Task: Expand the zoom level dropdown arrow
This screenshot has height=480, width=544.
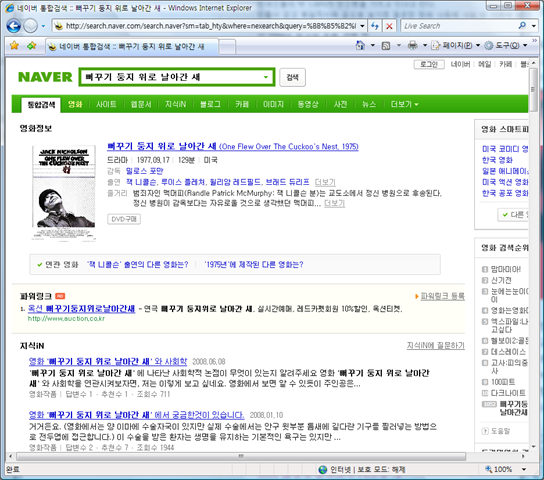Action: (x=524, y=470)
